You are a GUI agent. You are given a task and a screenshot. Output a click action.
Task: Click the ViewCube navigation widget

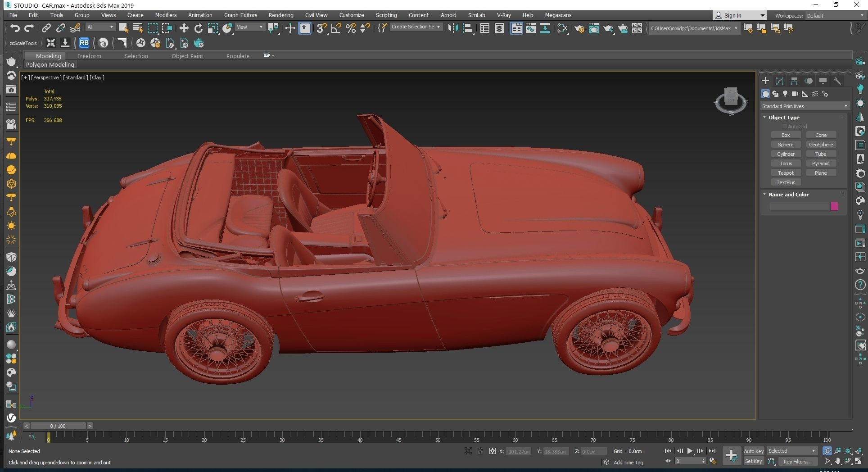click(x=730, y=101)
